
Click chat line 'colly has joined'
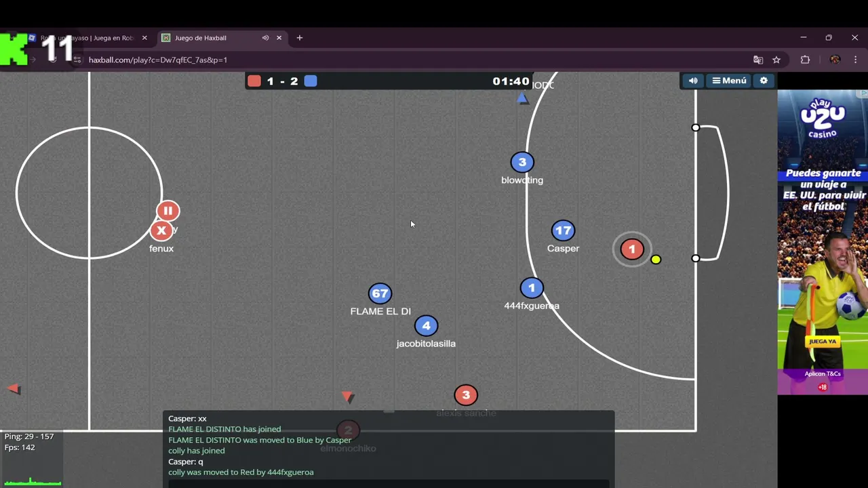(x=197, y=451)
